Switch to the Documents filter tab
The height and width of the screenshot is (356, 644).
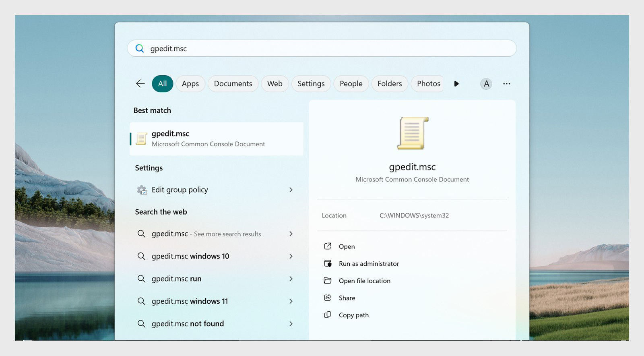point(233,84)
